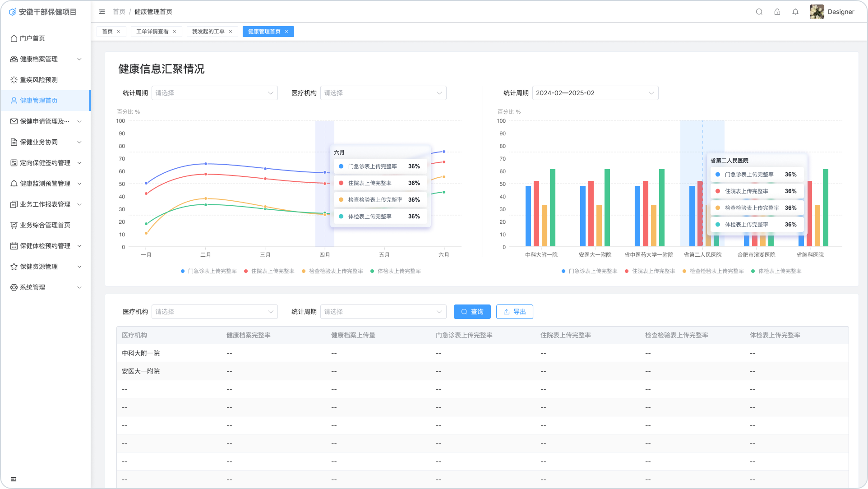
Task: Toggle 检查检验表上传完整率 legend in bar chart
Action: 713,271
